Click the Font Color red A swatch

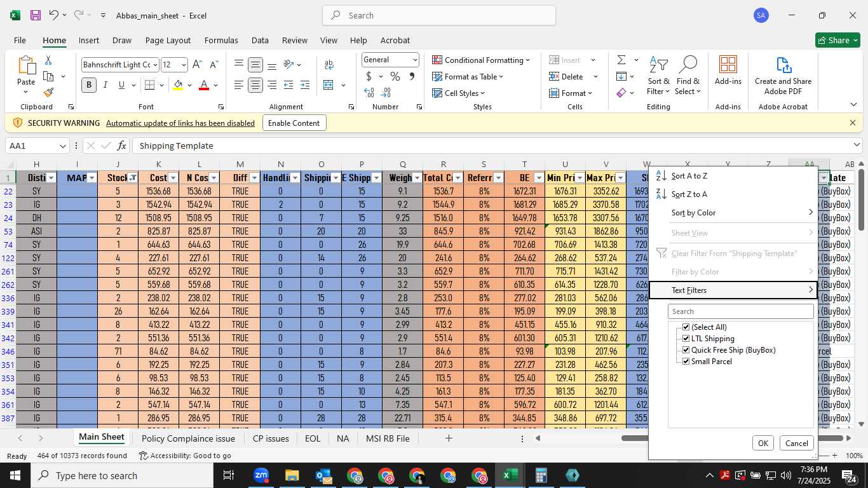tap(204, 85)
